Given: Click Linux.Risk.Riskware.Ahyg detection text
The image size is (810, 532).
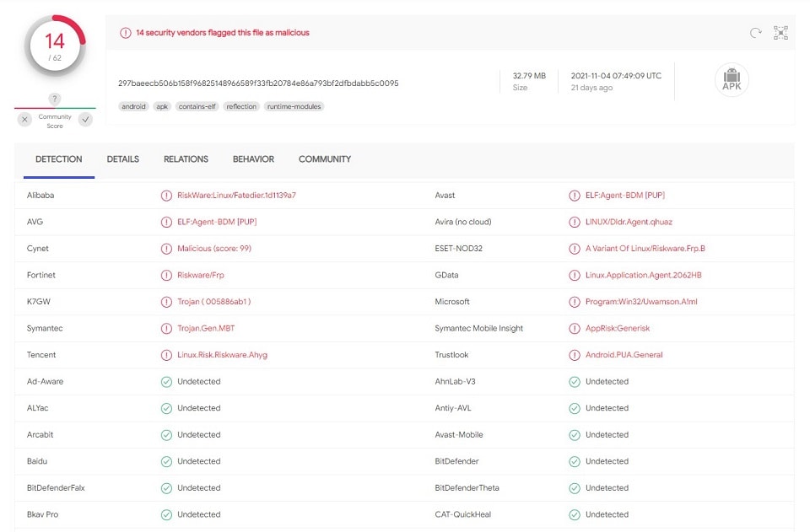Looking at the screenshot, I should pos(223,355).
